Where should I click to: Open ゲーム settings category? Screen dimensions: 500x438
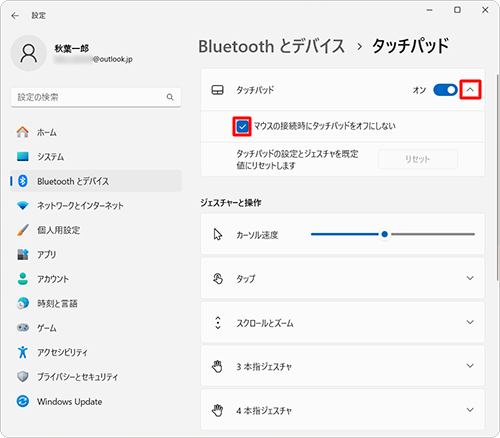(96, 328)
